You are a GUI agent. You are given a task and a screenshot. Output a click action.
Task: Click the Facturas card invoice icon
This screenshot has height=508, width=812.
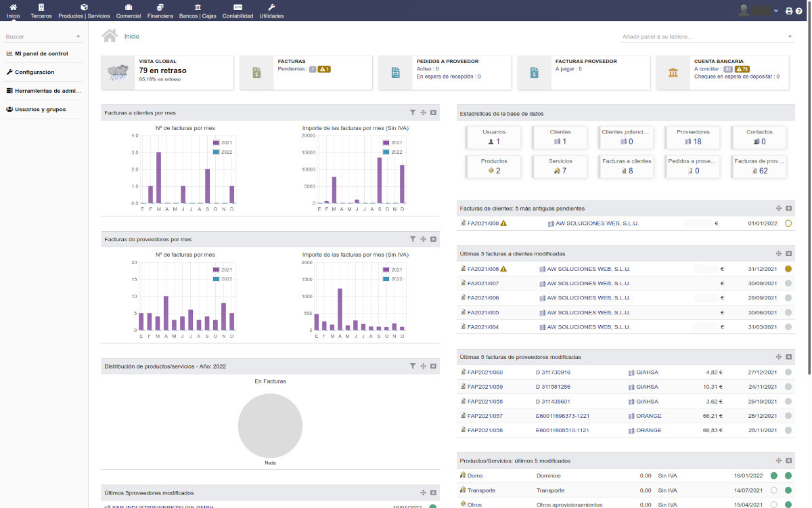tap(257, 72)
